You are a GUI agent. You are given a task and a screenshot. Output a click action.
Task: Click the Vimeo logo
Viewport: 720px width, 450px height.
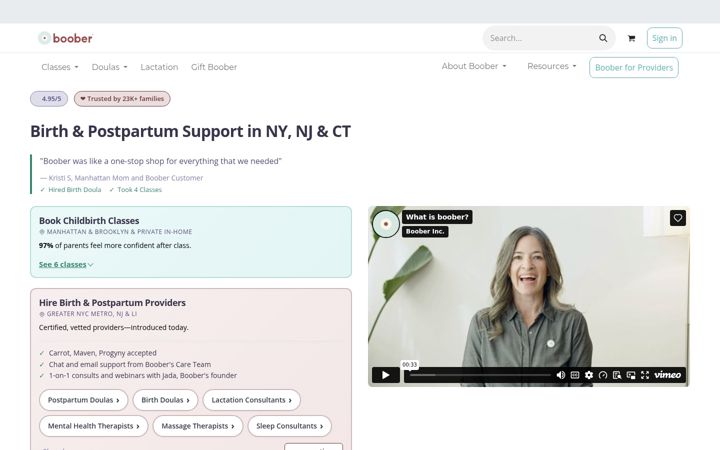coord(668,375)
